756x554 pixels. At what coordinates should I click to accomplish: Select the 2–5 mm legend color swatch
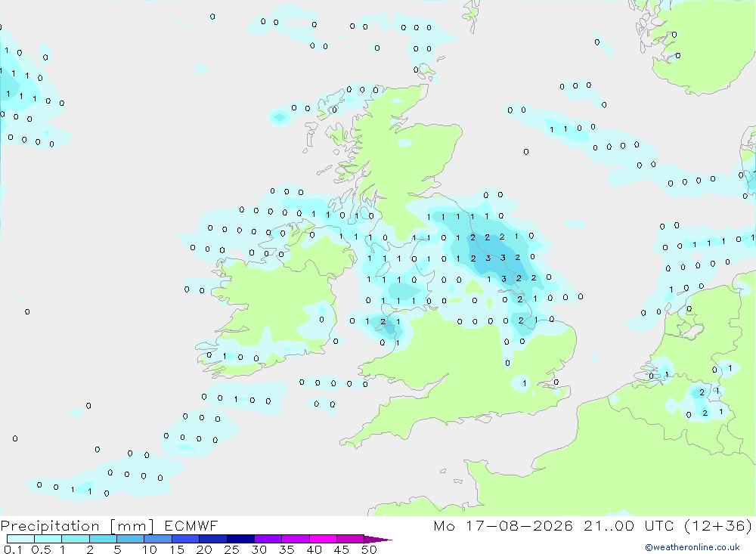point(103,539)
